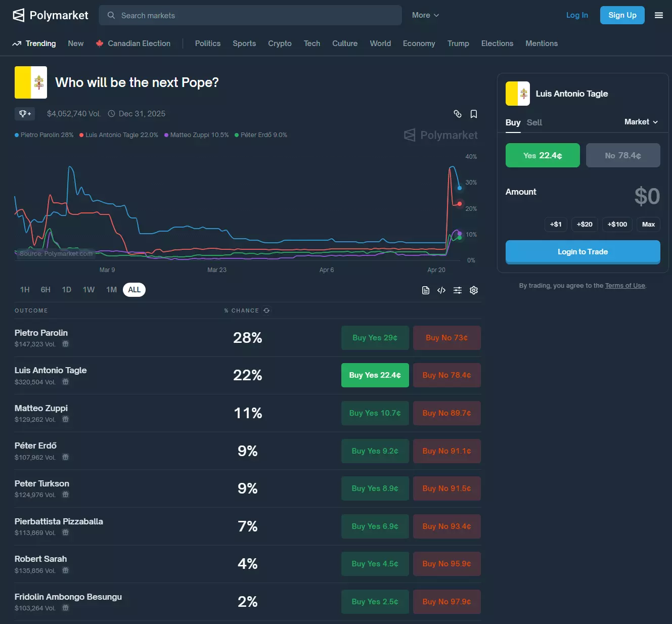Click the gift icon under Pierbattista Pizzaballa
Viewport: 672px width, 624px height.
[x=65, y=532]
